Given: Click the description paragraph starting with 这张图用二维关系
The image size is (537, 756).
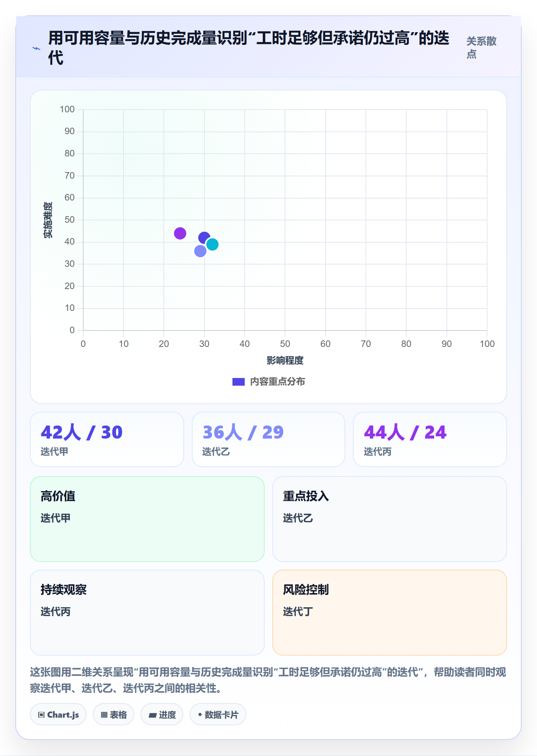Looking at the screenshot, I should (268, 680).
